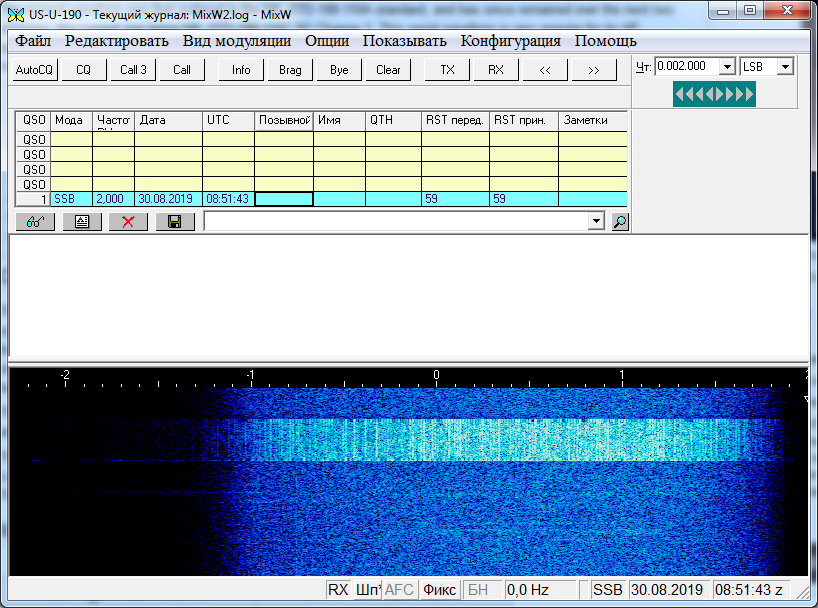
Task: Toggle the RX indicator in the status bar
Action: coord(338,590)
